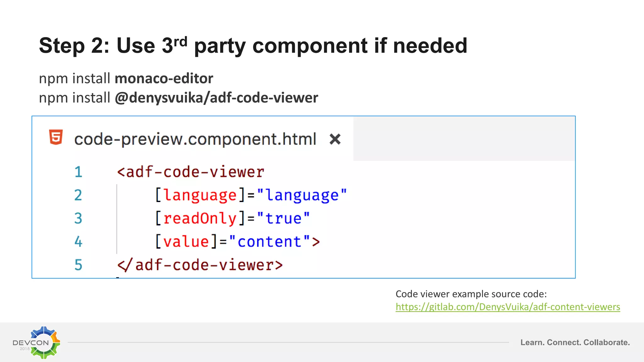Click the "language" attribute value
This screenshot has width=644, height=362.
pyautogui.click(x=302, y=195)
